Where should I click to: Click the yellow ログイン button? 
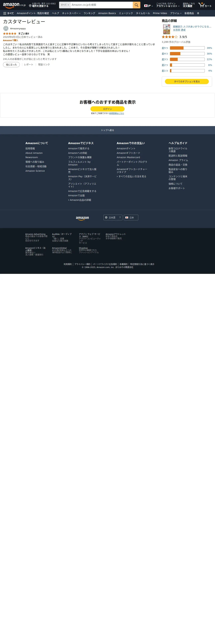[x=107, y=109]
